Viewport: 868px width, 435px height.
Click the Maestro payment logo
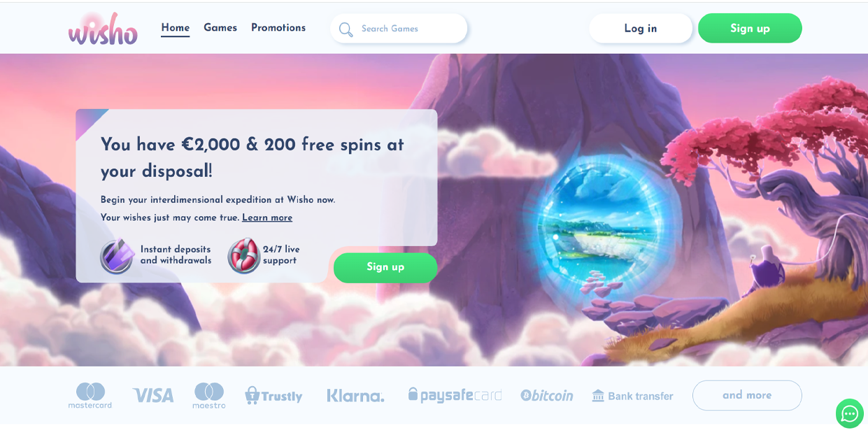(x=209, y=395)
